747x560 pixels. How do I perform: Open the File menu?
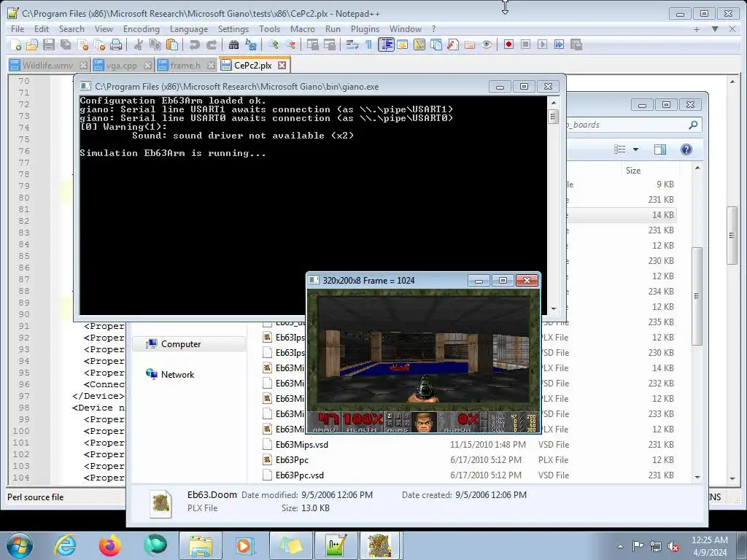coord(18,29)
